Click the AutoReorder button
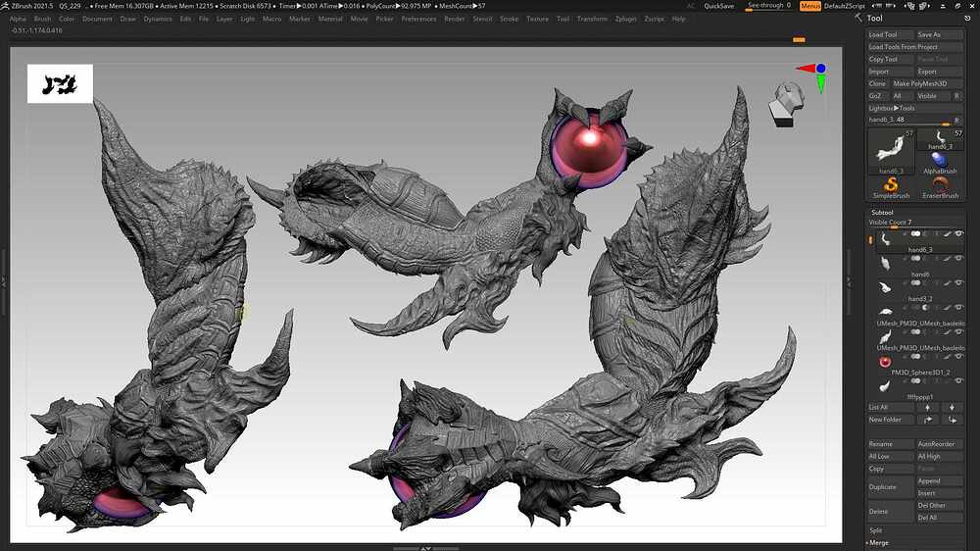 (940, 444)
